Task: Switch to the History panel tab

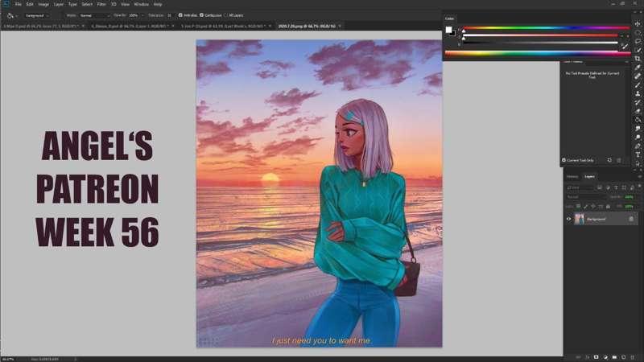Action: [572, 176]
